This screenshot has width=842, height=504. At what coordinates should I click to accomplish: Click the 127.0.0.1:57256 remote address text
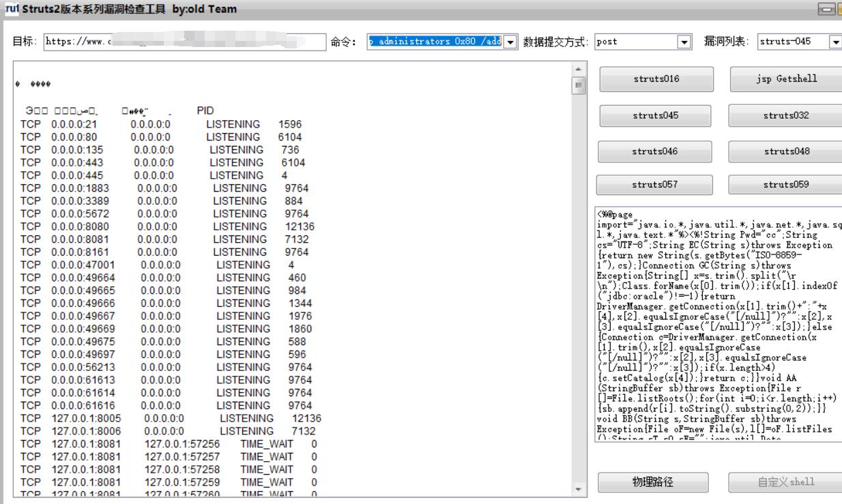pyautogui.click(x=182, y=444)
